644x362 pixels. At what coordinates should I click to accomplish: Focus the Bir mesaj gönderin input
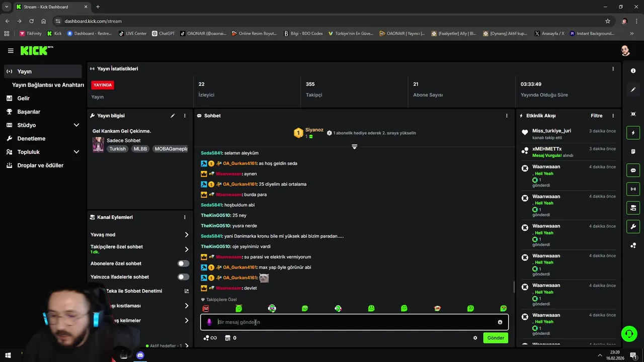(354, 322)
